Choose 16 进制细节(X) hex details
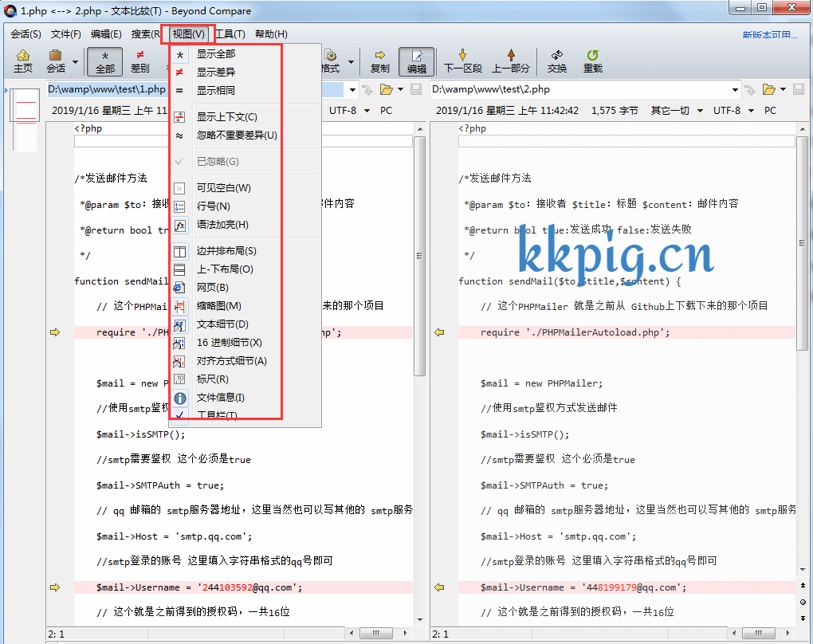 tap(245, 343)
